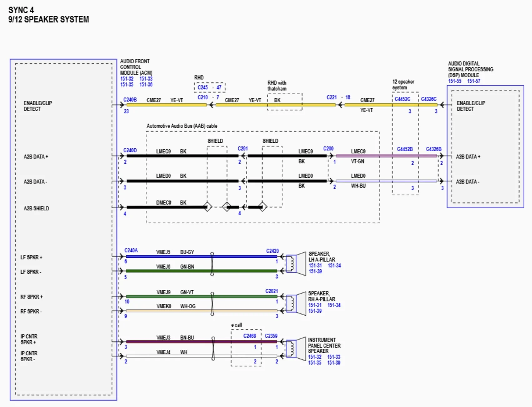Select the instrument panel center speaker symbol
This screenshot has height=407, width=532.
(296, 349)
